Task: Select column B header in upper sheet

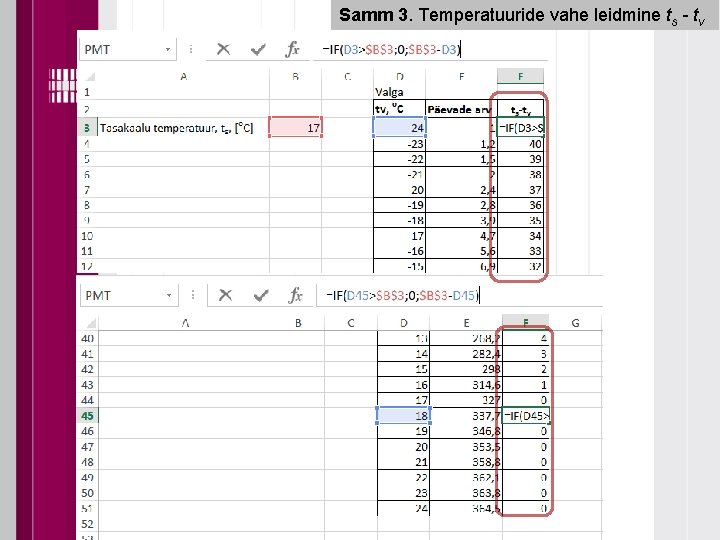Action: (295, 76)
